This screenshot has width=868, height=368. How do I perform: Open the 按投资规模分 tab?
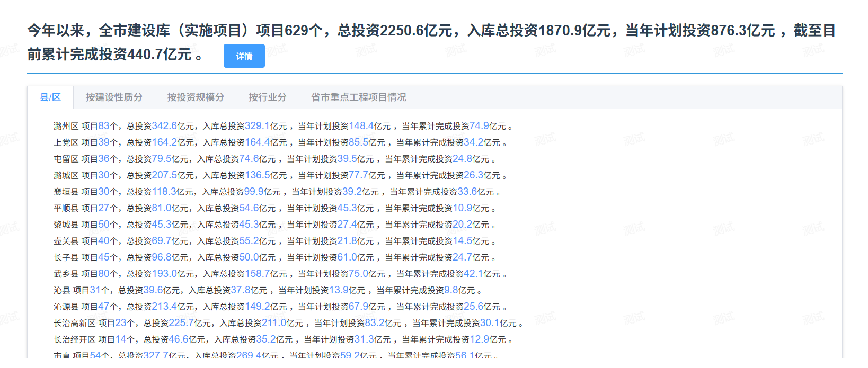pos(196,97)
